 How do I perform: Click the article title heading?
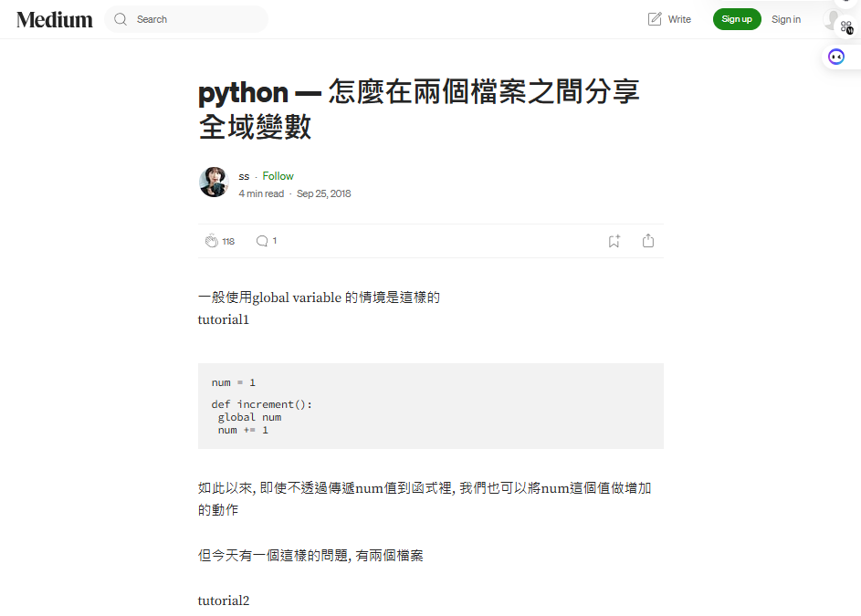tap(419, 109)
